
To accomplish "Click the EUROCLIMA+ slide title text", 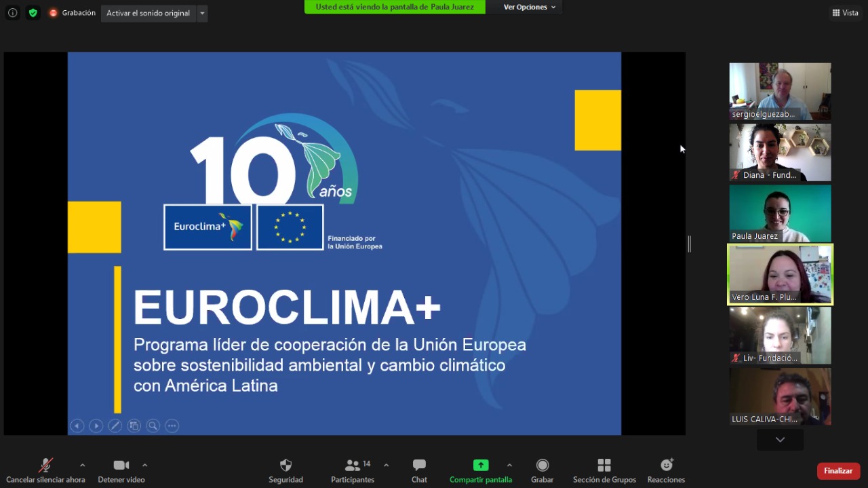I will pyautogui.click(x=288, y=308).
